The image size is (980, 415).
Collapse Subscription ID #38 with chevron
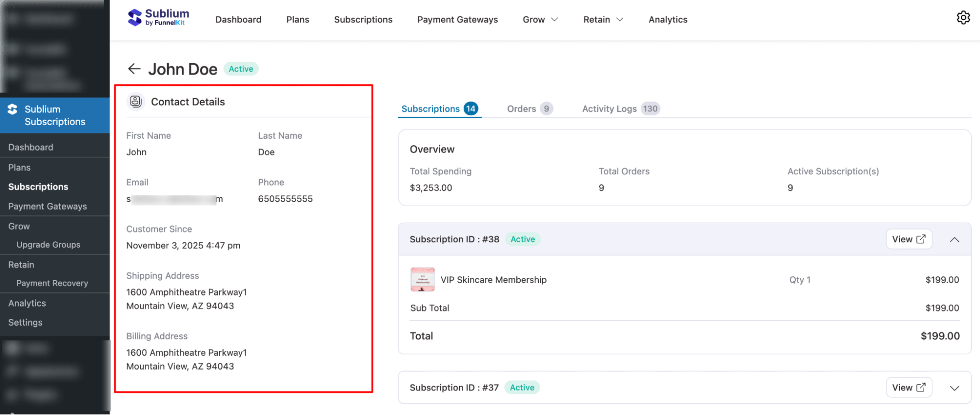click(x=954, y=239)
